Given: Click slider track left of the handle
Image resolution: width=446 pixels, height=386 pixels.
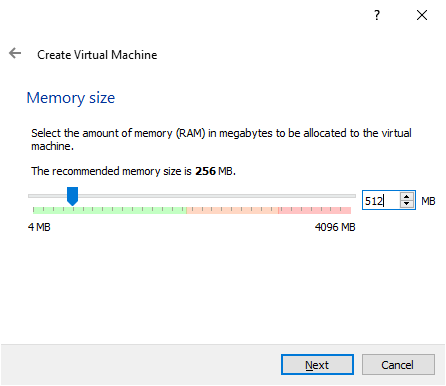Looking at the screenshot, I should click(x=47, y=196).
